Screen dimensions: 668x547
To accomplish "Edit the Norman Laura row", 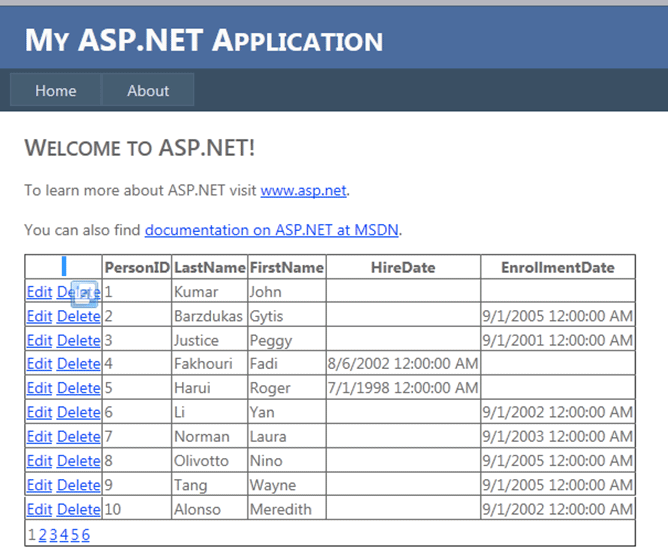I will (x=39, y=436).
